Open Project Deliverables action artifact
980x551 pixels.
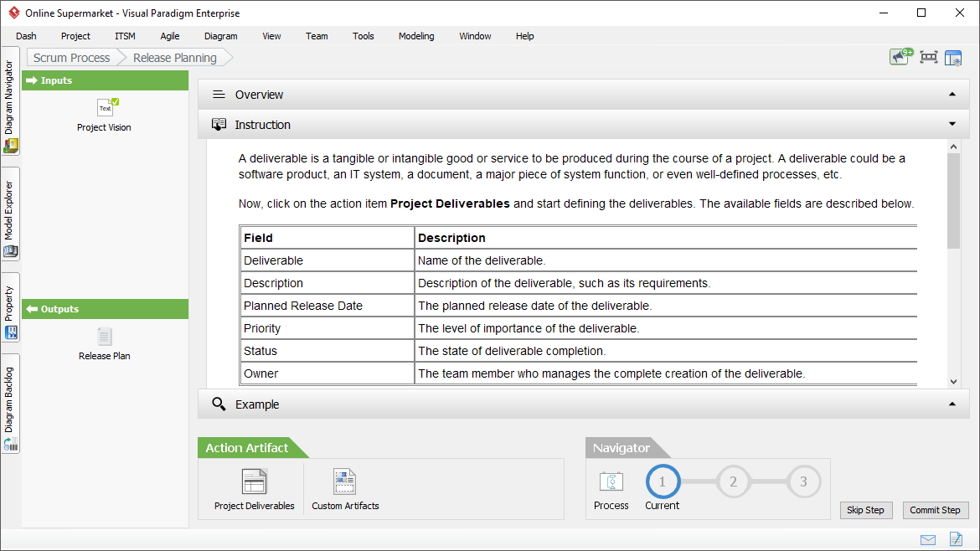pos(255,490)
